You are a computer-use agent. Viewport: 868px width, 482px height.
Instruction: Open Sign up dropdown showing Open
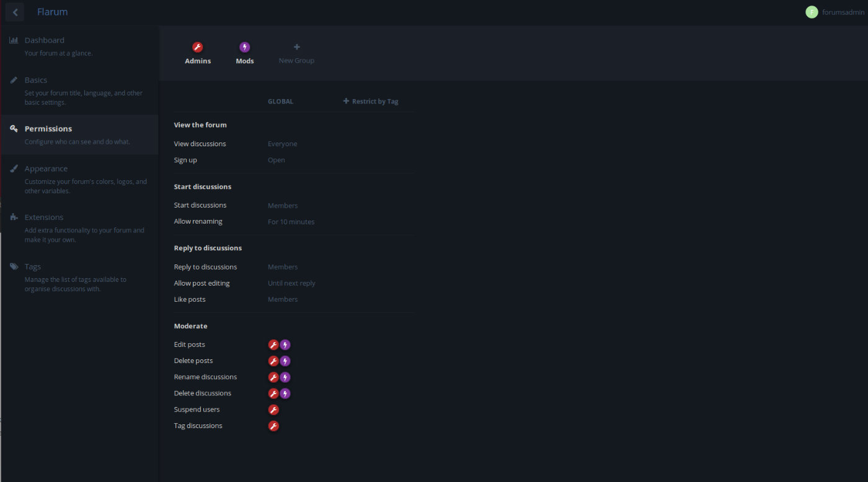[x=277, y=160]
